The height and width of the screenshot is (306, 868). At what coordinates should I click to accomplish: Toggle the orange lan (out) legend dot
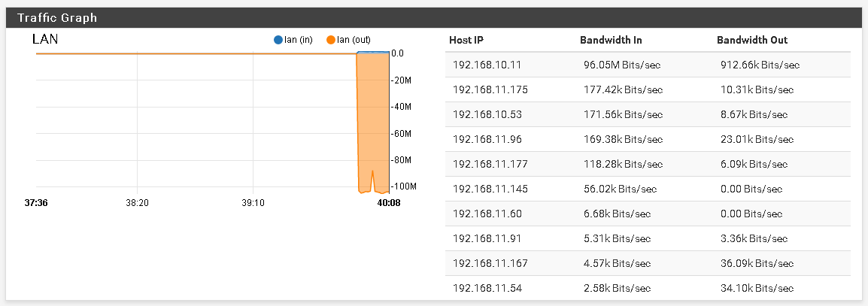(331, 40)
